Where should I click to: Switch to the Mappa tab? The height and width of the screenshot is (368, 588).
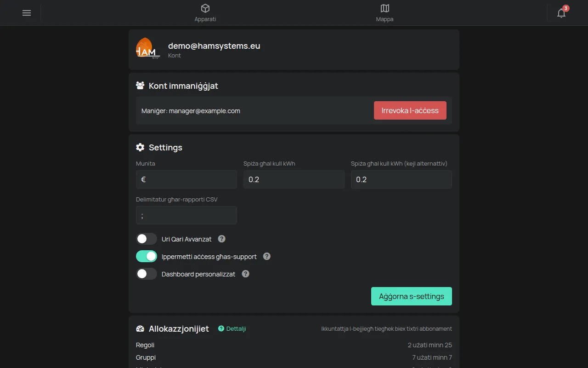point(384,13)
